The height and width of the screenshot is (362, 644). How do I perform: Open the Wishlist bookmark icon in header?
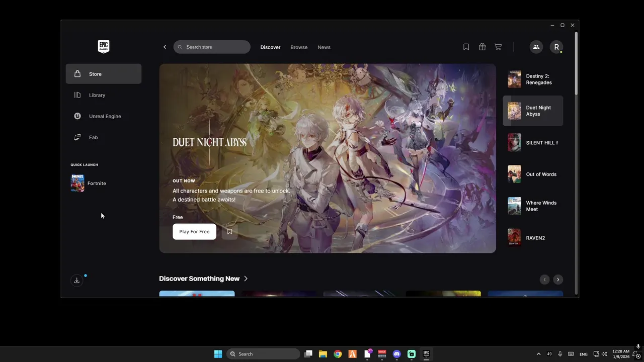(x=466, y=47)
